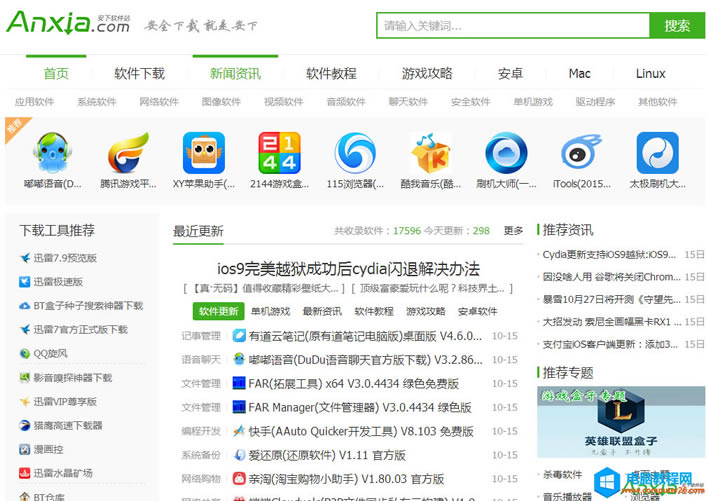The height and width of the screenshot is (501, 708).
Task: Open the iTools eye icon
Action: pos(581,154)
